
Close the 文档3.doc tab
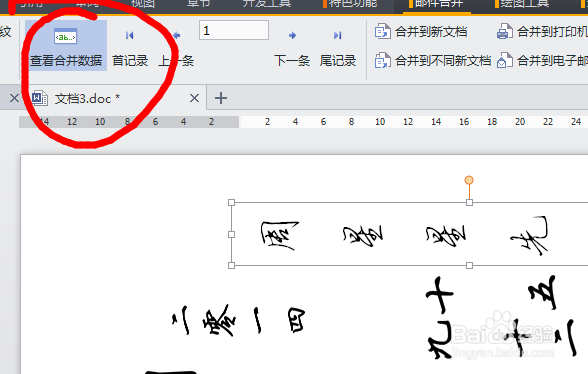pos(194,98)
